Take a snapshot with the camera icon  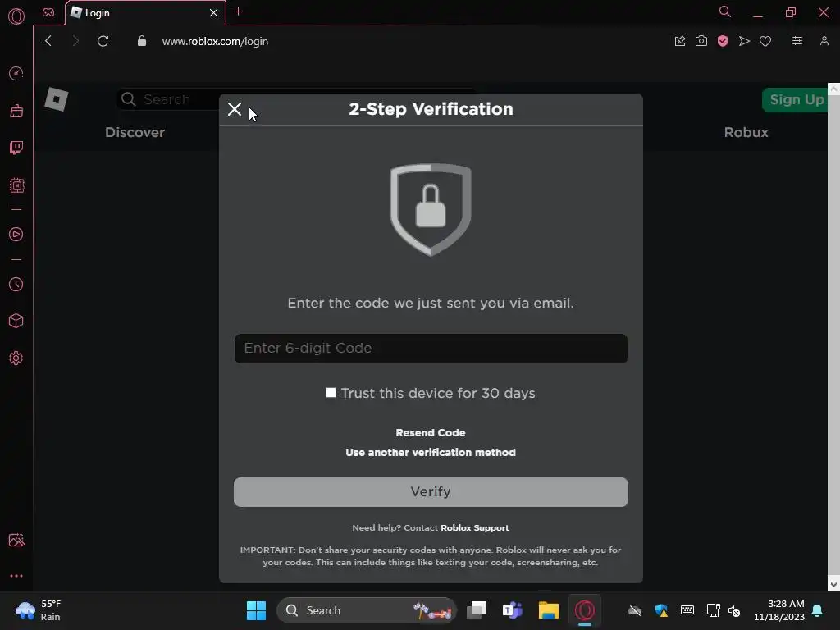click(701, 41)
